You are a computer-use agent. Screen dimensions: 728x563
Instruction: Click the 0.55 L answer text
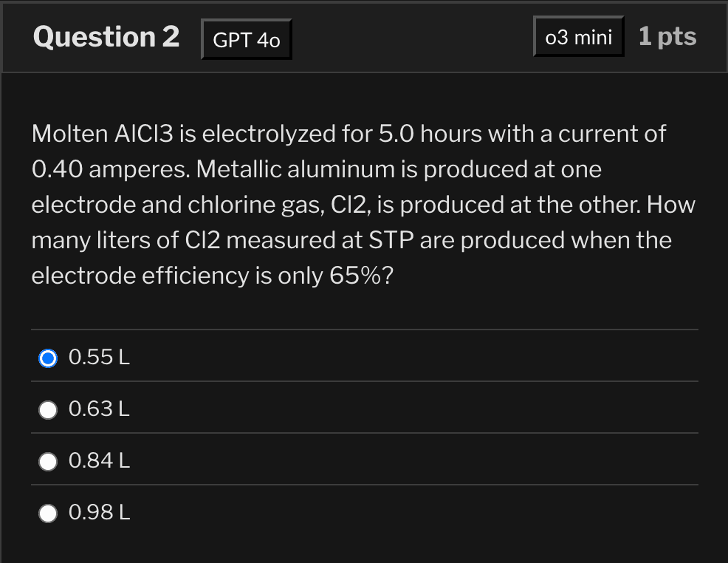tap(99, 358)
